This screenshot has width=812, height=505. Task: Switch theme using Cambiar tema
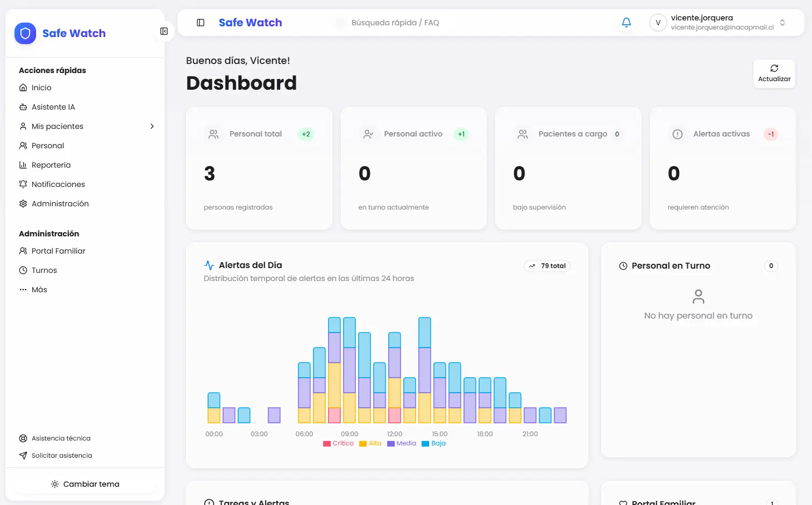click(x=84, y=484)
